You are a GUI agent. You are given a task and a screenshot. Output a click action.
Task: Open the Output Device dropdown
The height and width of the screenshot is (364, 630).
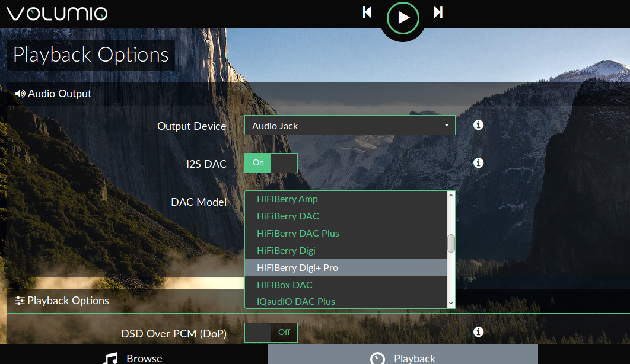[349, 126]
